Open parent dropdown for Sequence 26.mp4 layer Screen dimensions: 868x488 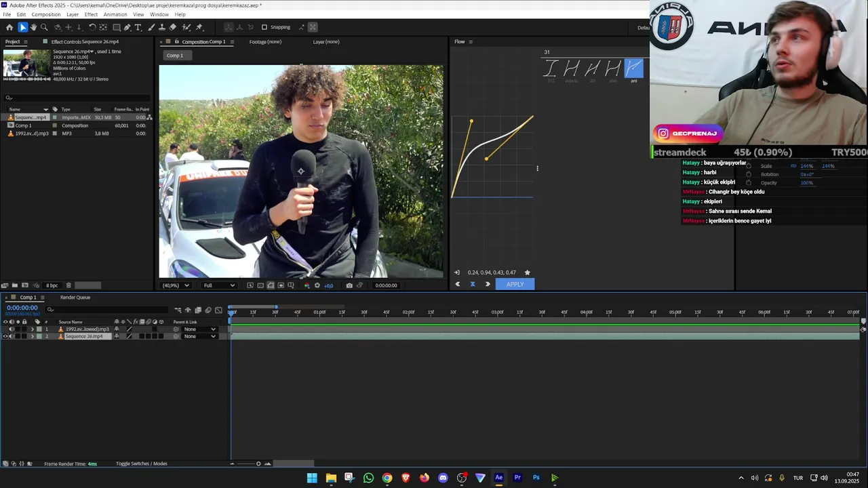pos(199,336)
